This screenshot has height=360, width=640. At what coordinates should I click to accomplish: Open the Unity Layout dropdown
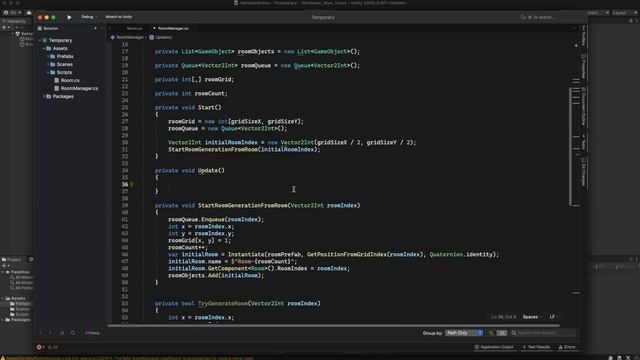(x=624, y=13)
